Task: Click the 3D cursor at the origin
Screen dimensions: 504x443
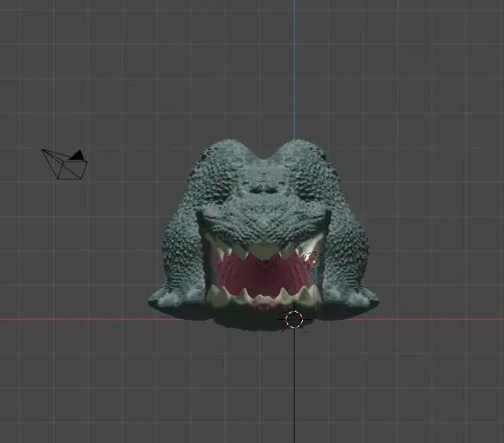Action: pyautogui.click(x=294, y=320)
